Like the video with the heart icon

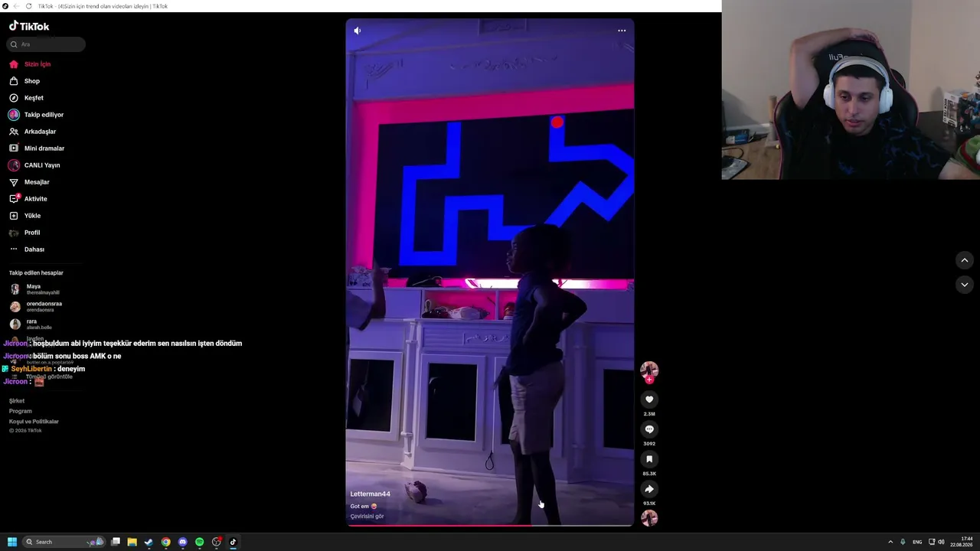tap(649, 399)
